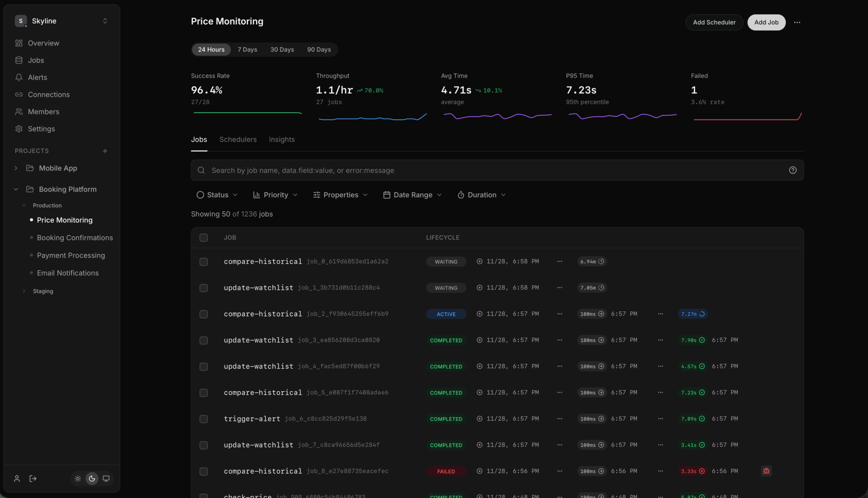Open the bug details on the failed compare-historical job
868x498 pixels.
(x=766, y=471)
